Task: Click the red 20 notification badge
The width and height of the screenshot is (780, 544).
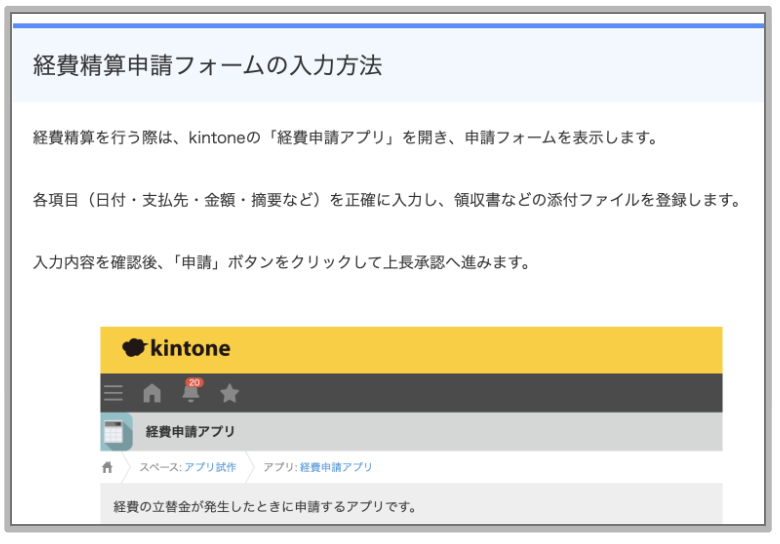Action: click(195, 382)
